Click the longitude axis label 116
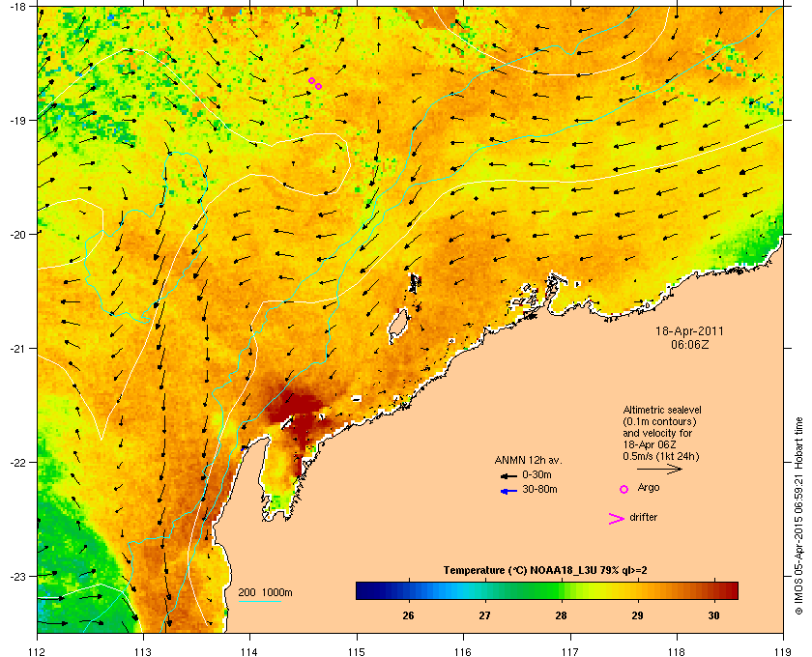The image size is (812, 657). (x=463, y=652)
